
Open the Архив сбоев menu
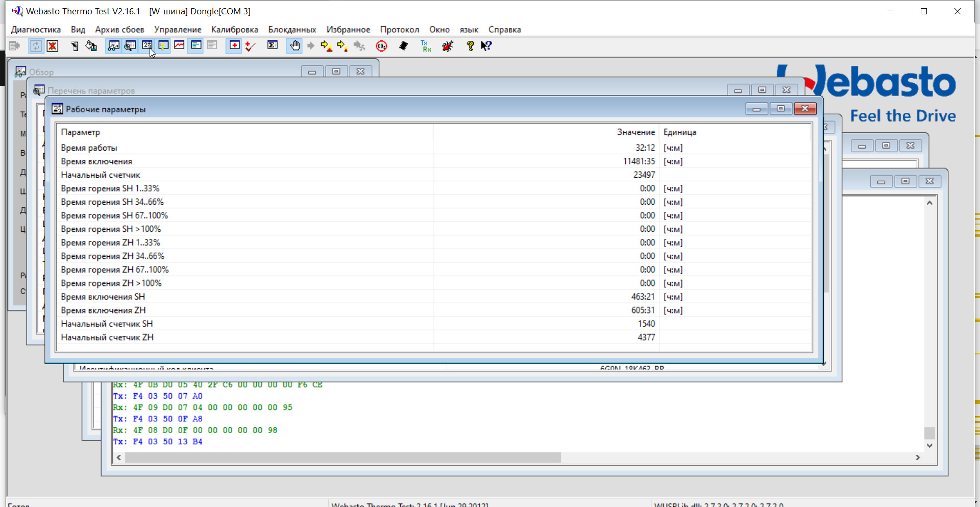pyautogui.click(x=119, y=30)
